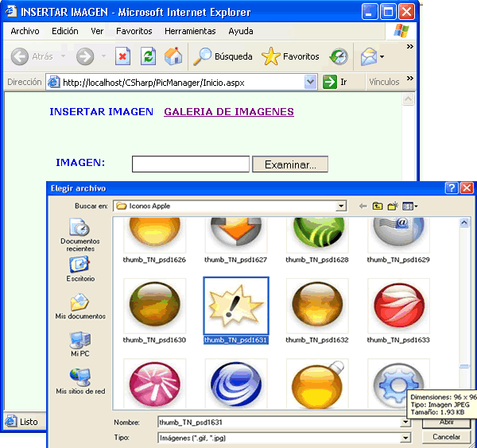Select the yellow ornament ball thumbnail

[317, 384]
